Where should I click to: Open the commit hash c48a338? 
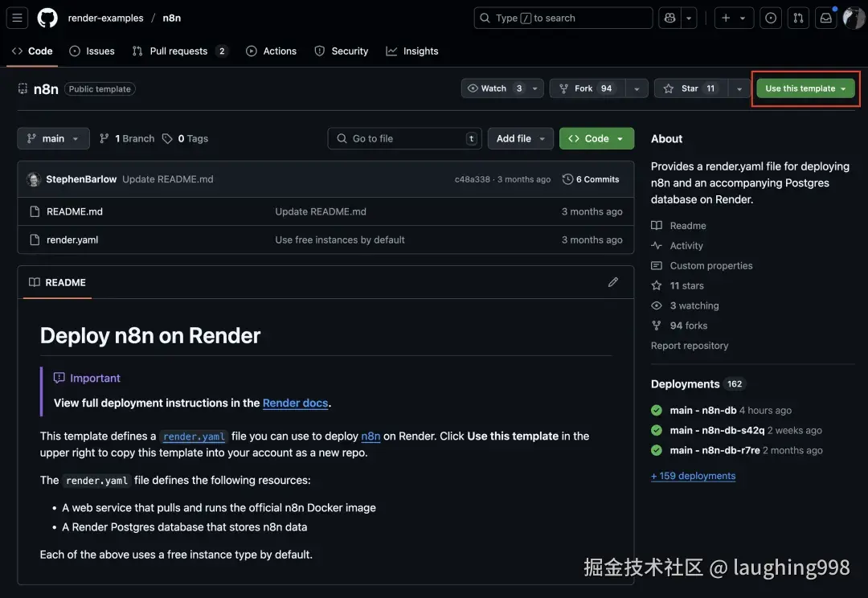(x=473, y=179)
